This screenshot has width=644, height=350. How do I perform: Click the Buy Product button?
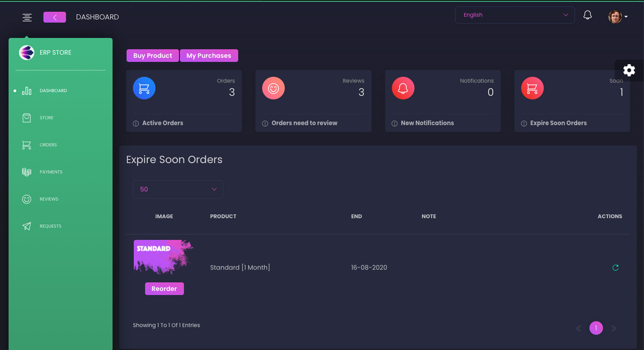coord(152,56)
